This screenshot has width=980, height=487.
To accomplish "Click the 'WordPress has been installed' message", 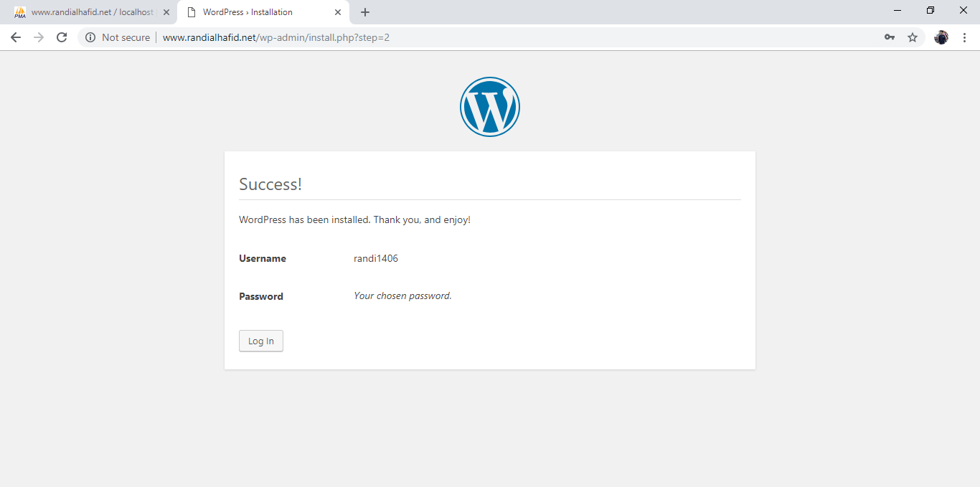I will (x=354, y=219).
